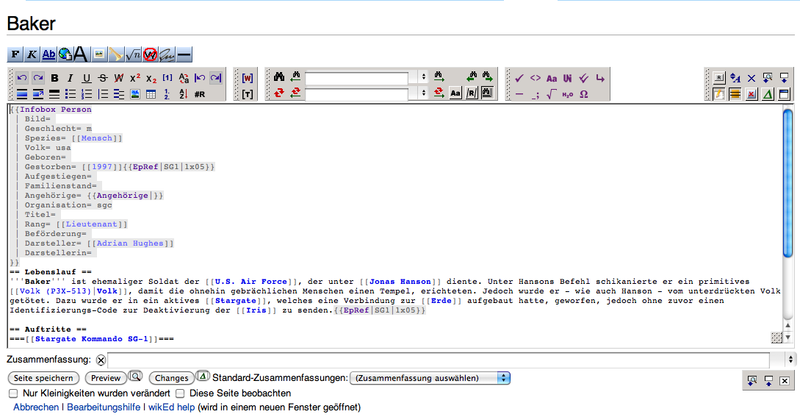The image size is (800, 417).
Task: Check 'Diese Seite beobachten' option
Action: [180, 394]
